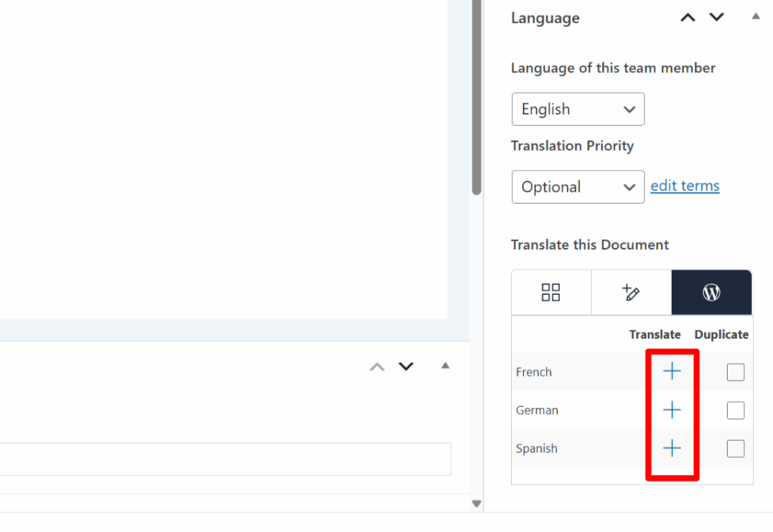Click the plus icon to translate into French
The height and width of the screenshot is (532, 773).
pyautogui.click(x=672, y=371)
